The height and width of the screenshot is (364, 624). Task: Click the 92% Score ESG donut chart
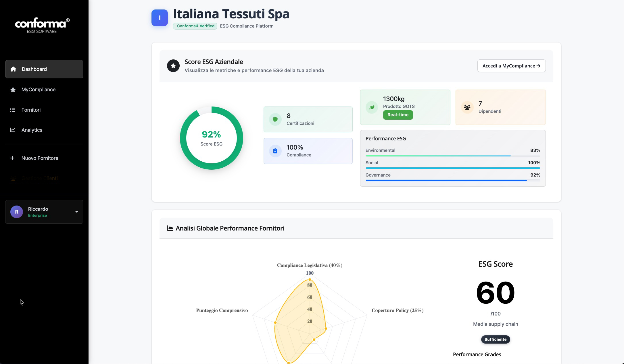coord(212,138)
